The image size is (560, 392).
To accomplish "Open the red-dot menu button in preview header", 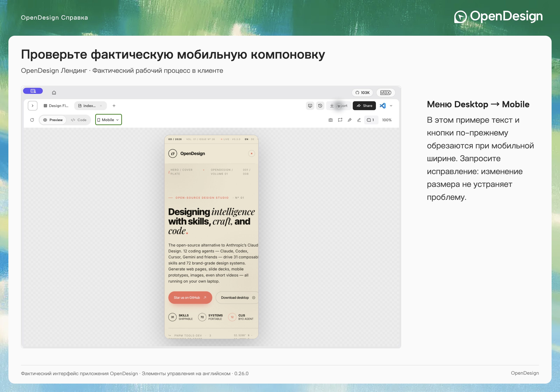I will [x=251, y=153].
